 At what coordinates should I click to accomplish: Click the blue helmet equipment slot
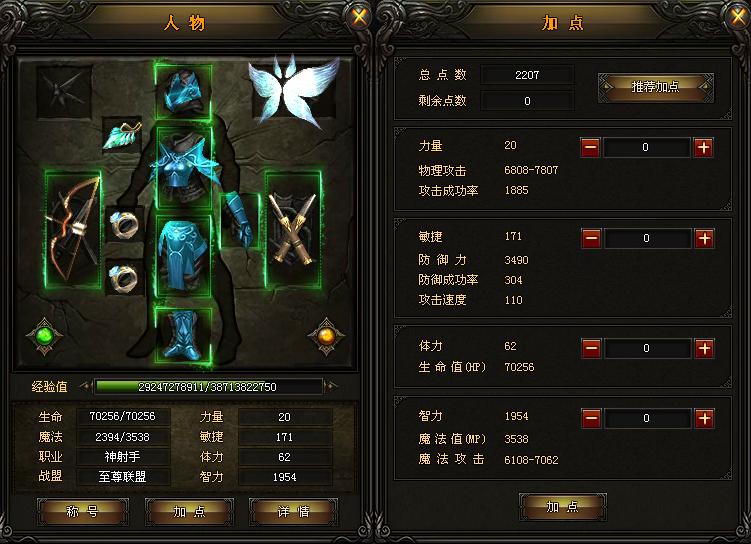coord(183,91)
